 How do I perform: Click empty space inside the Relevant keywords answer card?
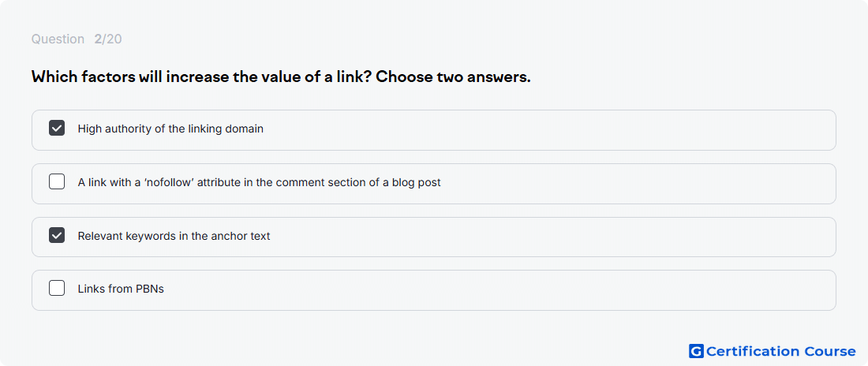pos(554,237)
